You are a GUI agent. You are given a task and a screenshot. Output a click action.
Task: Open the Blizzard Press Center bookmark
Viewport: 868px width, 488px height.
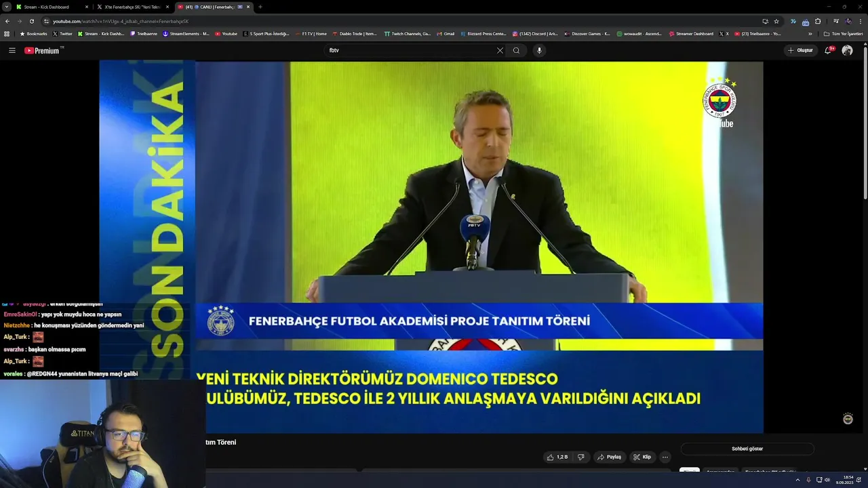click(484, 33)
